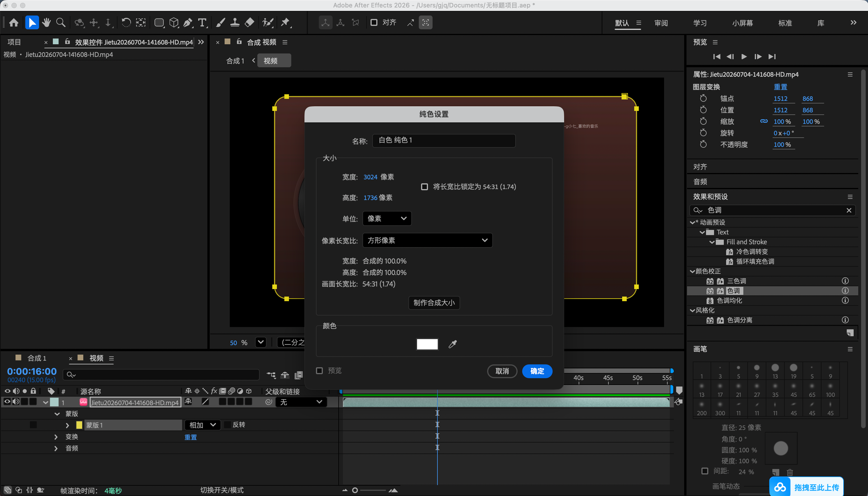Open the Brushes panel menu

(850, 349)
